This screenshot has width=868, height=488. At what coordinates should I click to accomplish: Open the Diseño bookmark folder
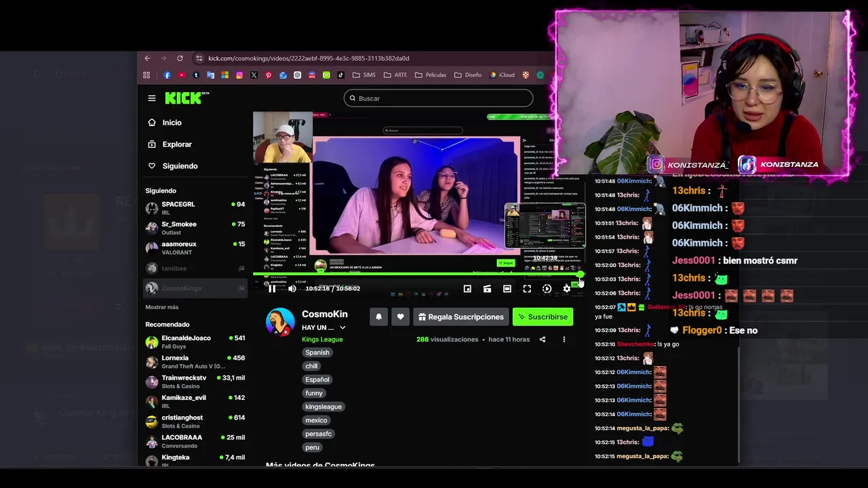[x=469, y=75]
